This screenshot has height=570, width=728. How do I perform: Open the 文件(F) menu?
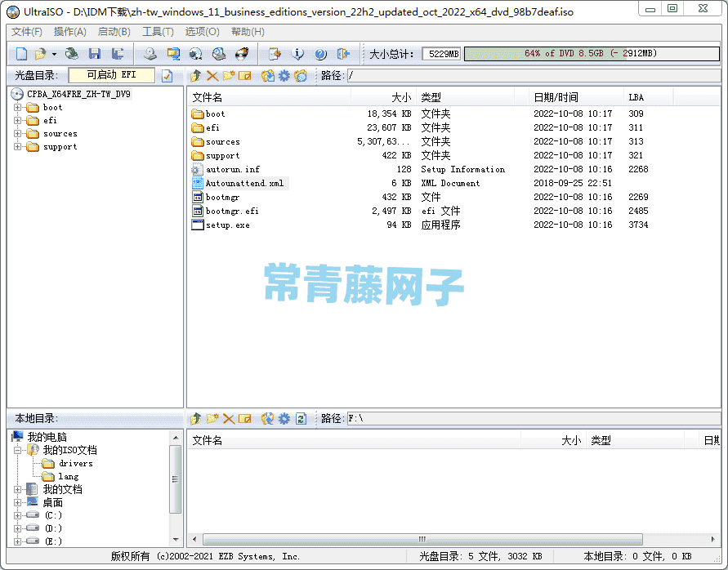click(27, 32)
